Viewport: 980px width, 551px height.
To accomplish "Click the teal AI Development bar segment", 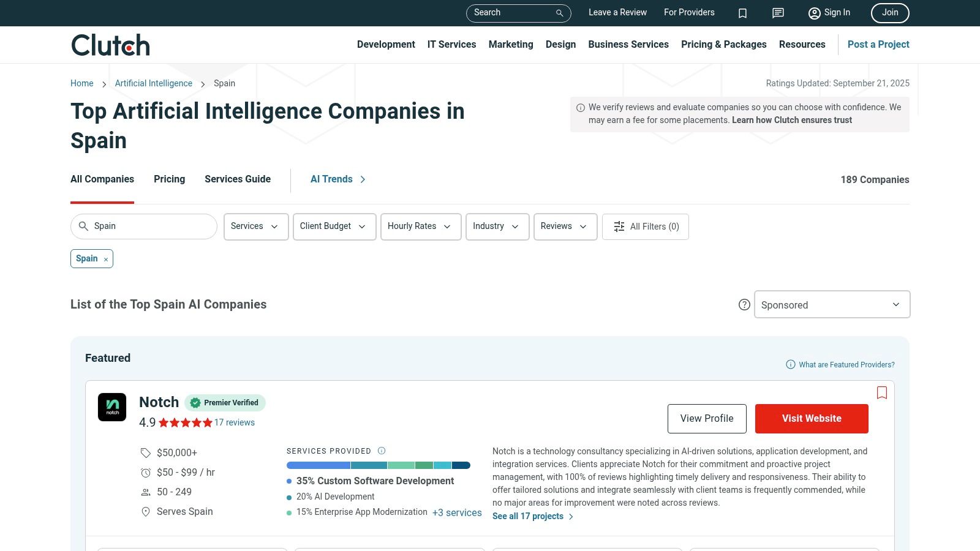I will (x=369, y=465).
